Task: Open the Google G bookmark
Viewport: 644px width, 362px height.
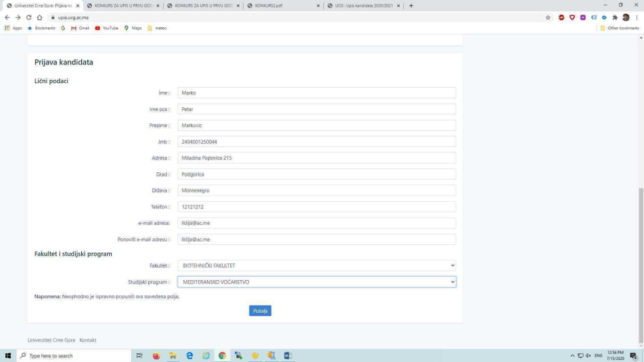Action: pos(63,29)
